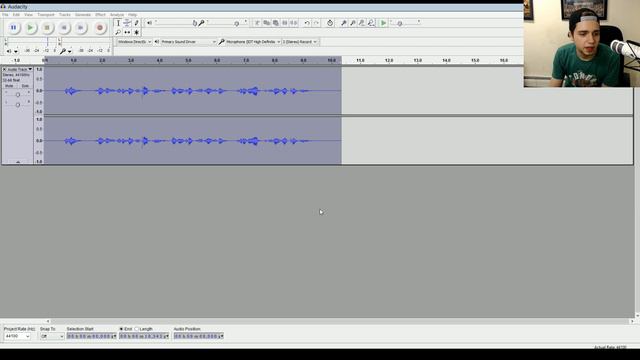The height and width of the screenshot is (360, 640).
Task: Mute the Audio Track
Action: 9,86
